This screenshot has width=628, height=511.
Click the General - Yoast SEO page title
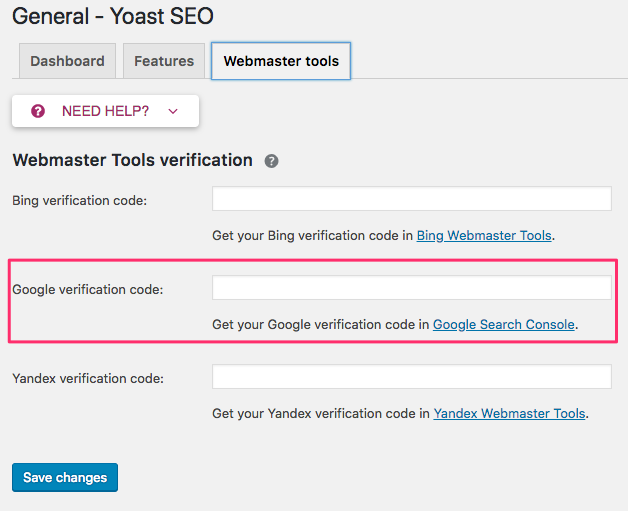pyautogui.click(x=112, y=16)
